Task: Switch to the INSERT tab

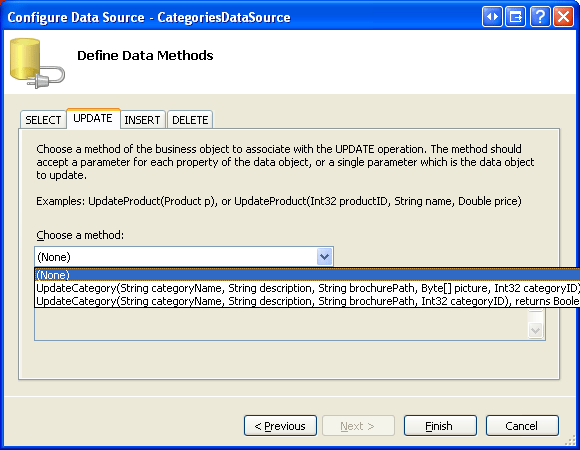Action: click(x=142, y=120)
